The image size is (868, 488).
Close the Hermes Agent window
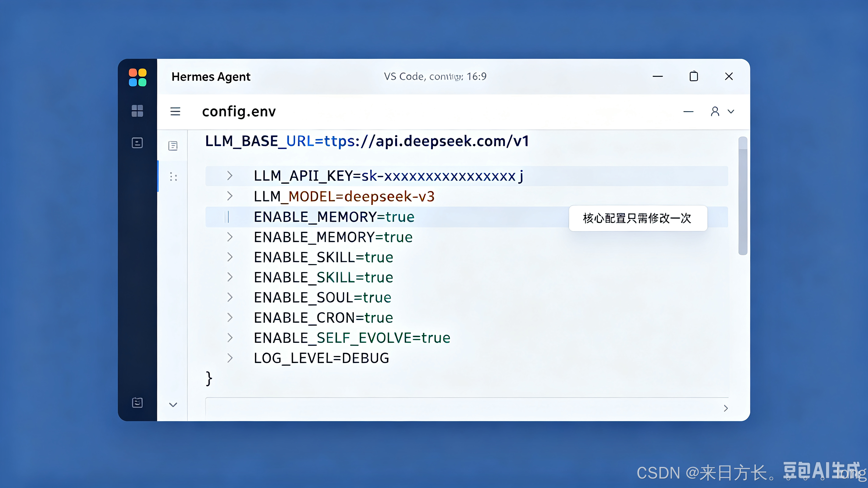(729, 77)
